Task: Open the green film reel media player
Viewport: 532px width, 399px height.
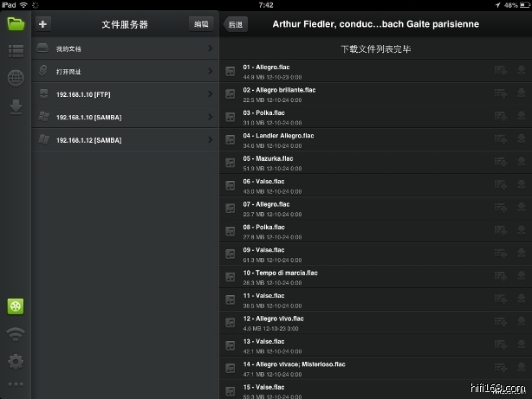Action: [16, 306]
